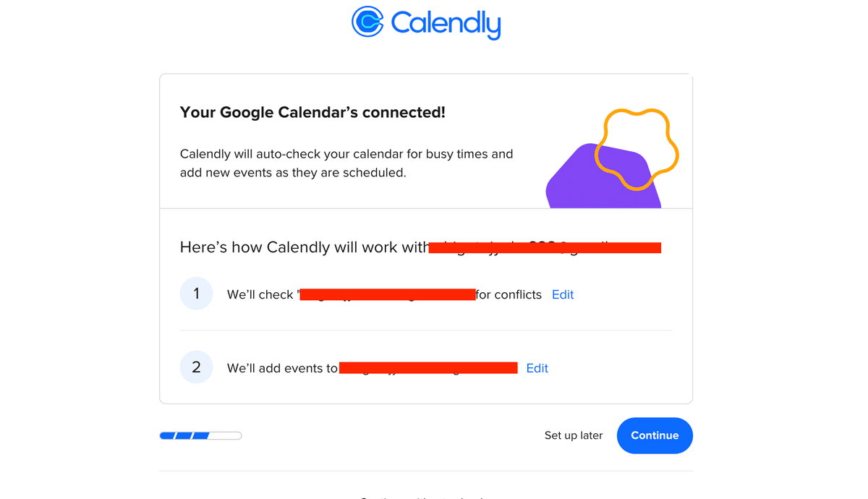Click the "We'll check" step text
The image size is (868, 499).
[260, 294]
